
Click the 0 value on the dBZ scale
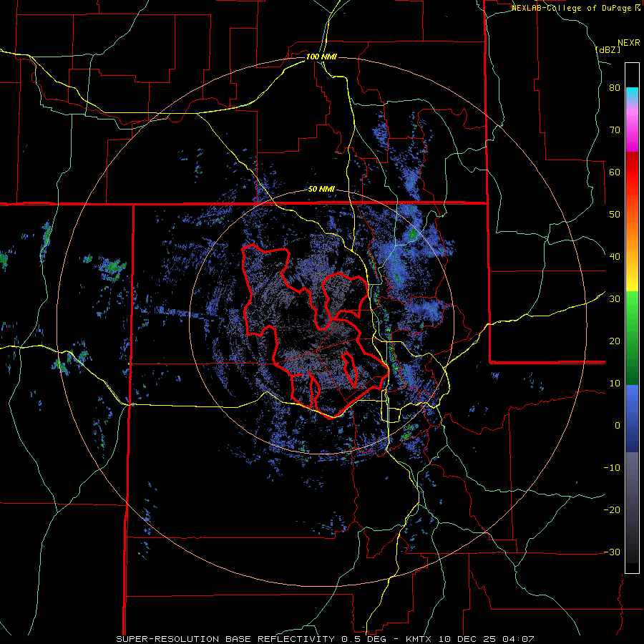(x=618, y=426)
